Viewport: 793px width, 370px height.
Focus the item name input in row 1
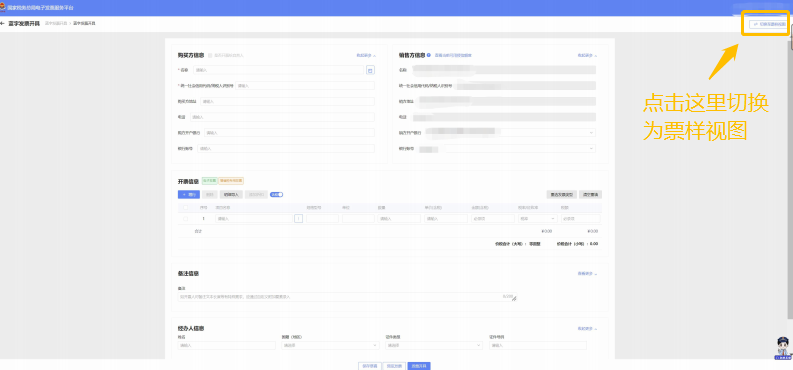coord(254,218)
